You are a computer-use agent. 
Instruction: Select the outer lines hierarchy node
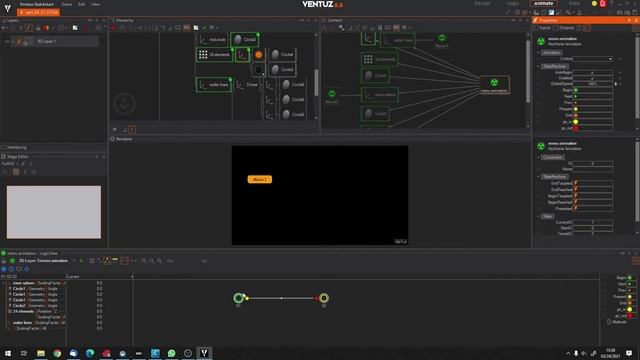(214, 84)
